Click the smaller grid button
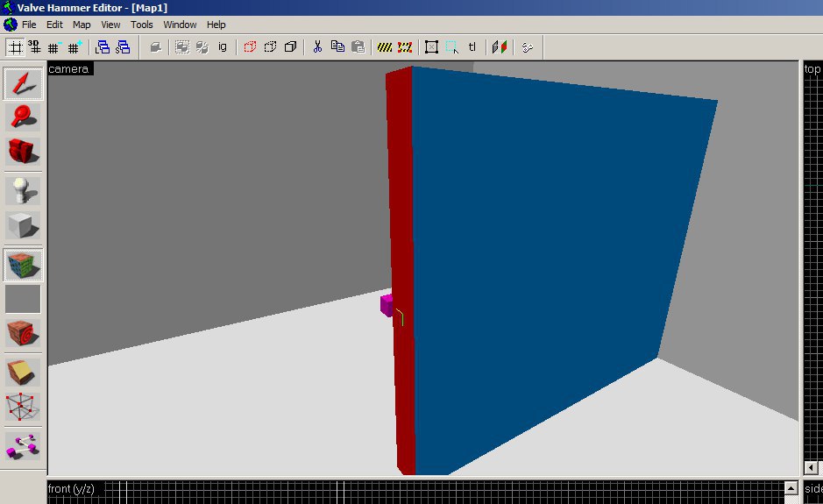 (x=54, y=47)
